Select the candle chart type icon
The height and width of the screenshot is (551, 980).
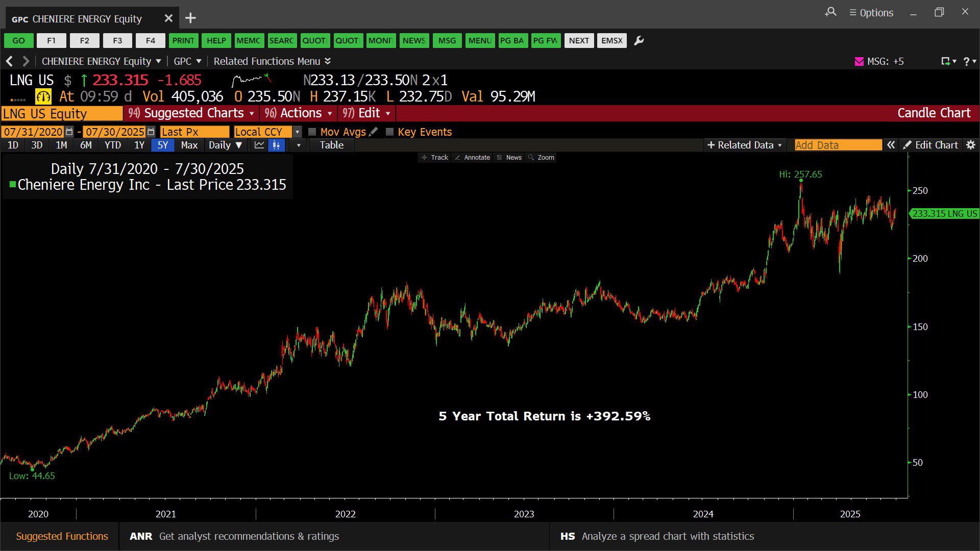(x=276, y=145)
